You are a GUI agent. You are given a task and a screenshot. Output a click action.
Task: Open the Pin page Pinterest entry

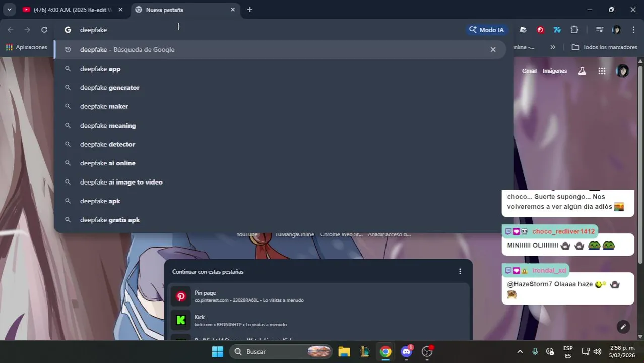pos(318,296)
